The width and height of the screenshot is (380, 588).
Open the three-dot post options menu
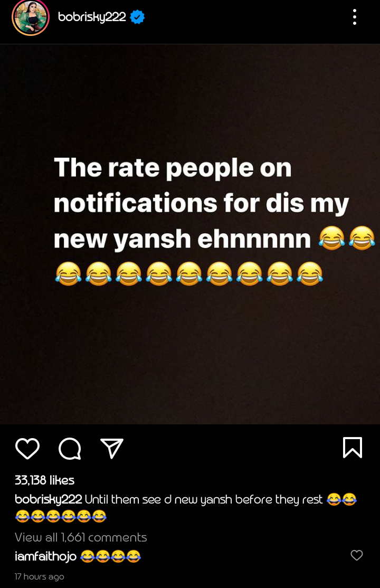[355, 17]
